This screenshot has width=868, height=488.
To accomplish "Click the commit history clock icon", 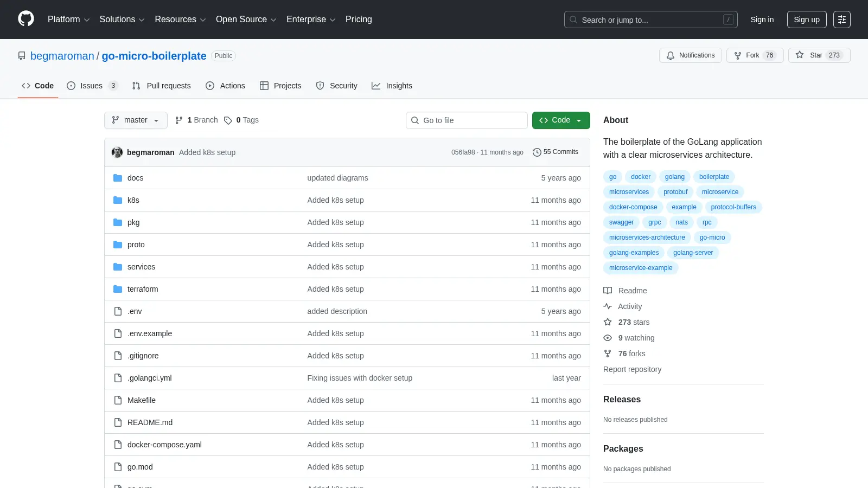I will click(x=537, y=152).
